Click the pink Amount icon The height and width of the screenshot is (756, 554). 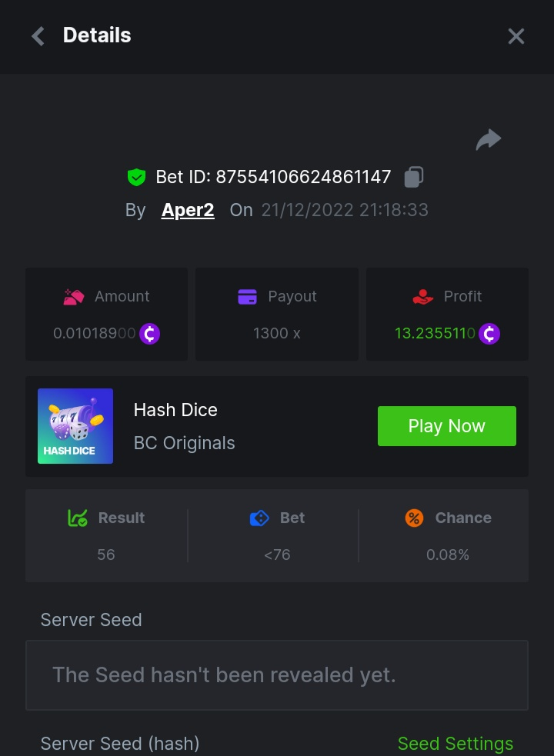[74, 297]
